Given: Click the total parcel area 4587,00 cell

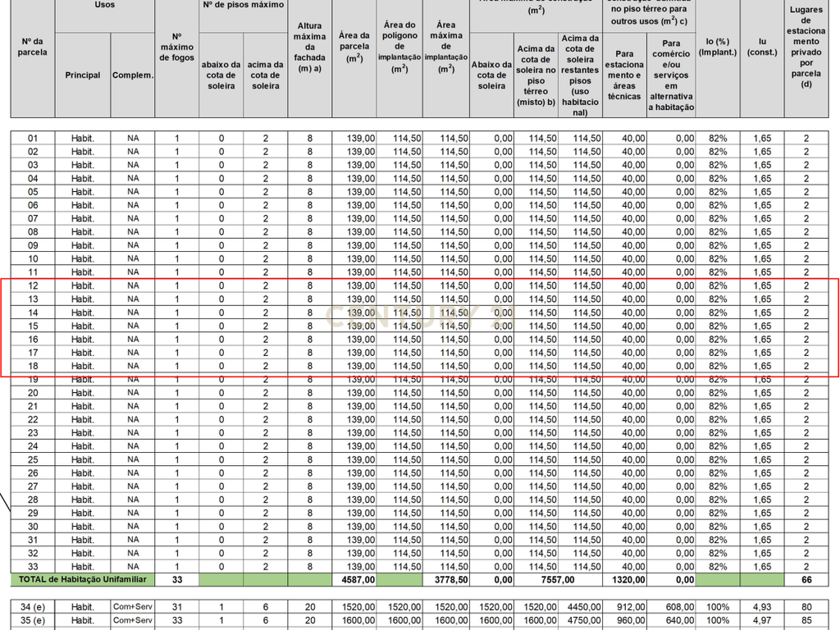Looking at the screenshot, I should click(x=354, y=580).
